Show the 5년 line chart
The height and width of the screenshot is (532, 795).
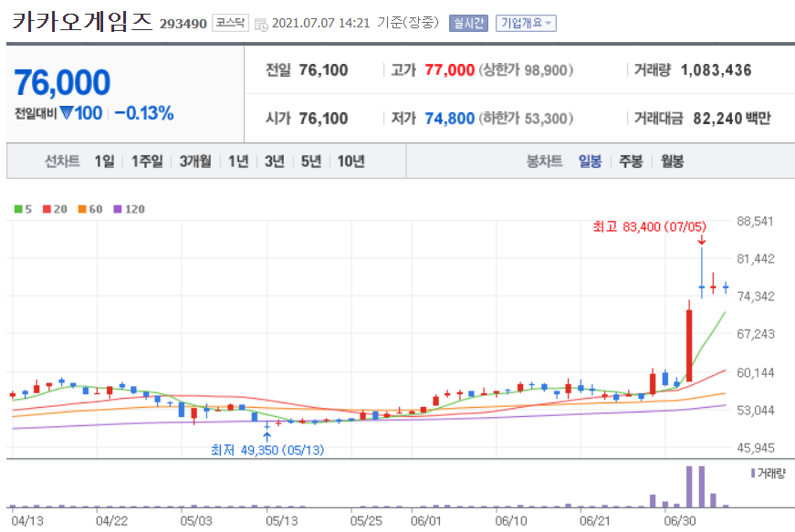tap(311, 162)
